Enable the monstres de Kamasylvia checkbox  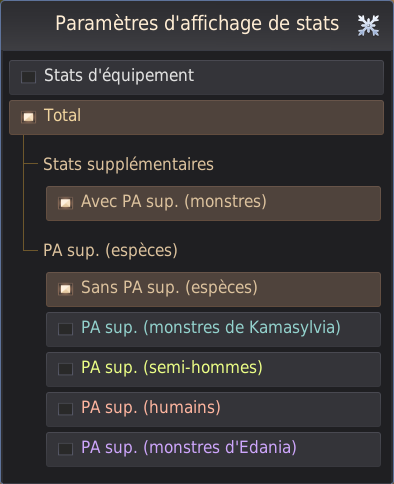coord(65,329)
